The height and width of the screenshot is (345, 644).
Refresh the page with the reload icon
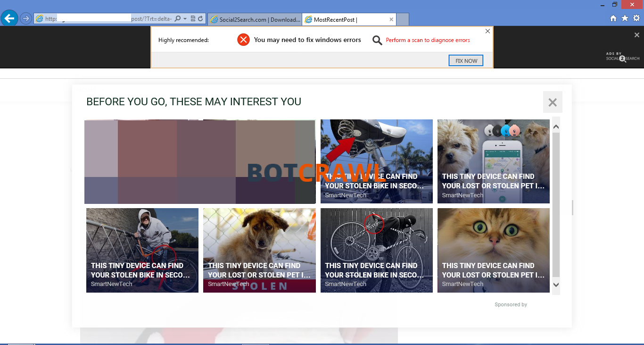click(200, 19)
